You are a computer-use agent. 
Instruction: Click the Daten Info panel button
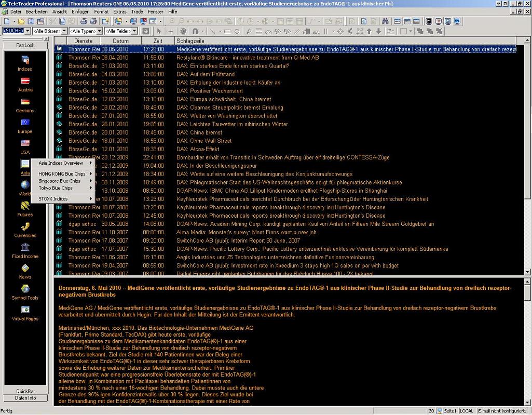[25, 398]
